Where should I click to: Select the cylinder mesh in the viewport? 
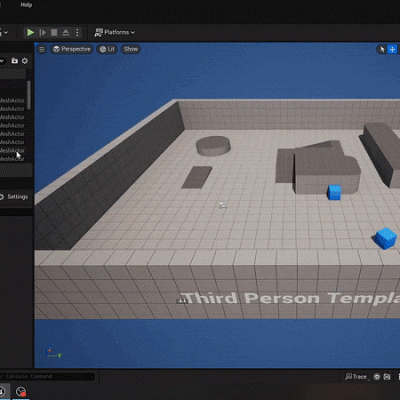[213, 145]
